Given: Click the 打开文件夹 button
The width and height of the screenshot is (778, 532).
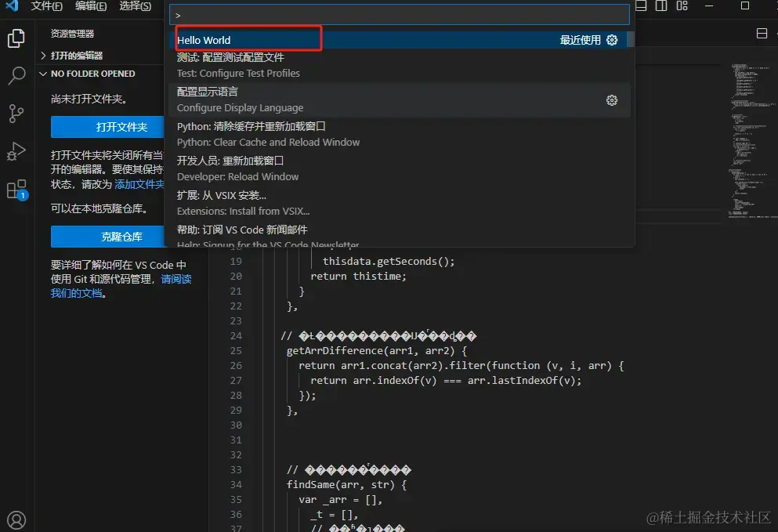Looking at the screenshot, I should 107,127.
